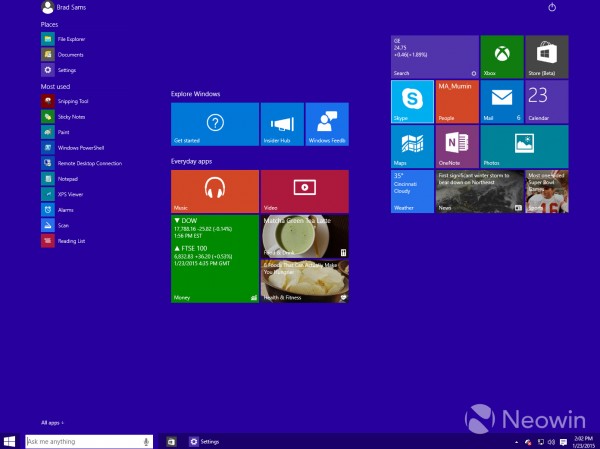Launch Skype from the Start tiles
The image size is (600, 449).
click(x=412, y=101)
